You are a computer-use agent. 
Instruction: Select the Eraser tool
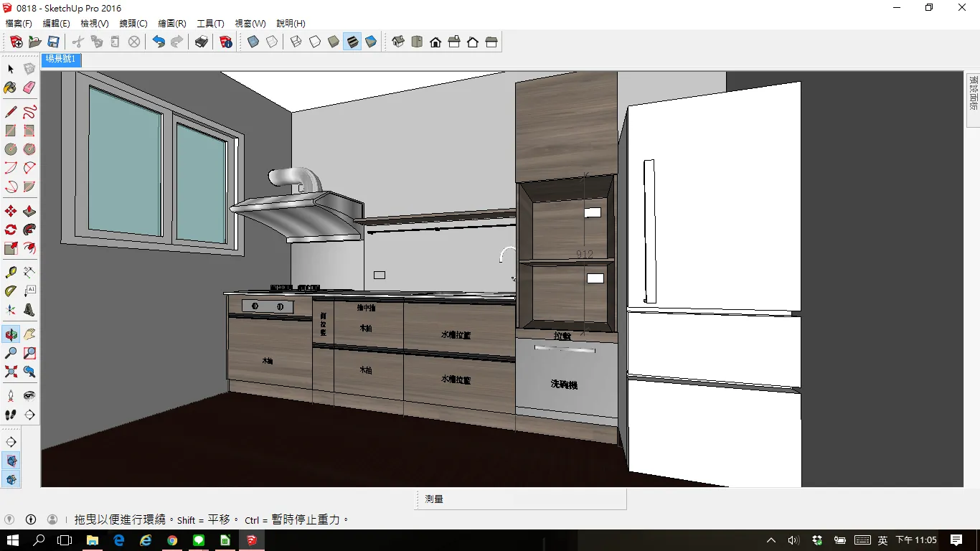click(x=29, y=88)
